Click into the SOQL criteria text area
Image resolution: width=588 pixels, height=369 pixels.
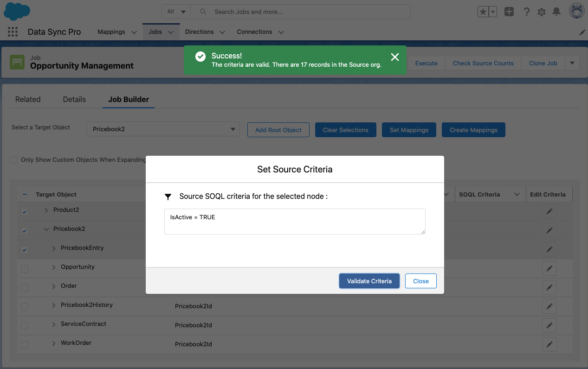(295, 222)
